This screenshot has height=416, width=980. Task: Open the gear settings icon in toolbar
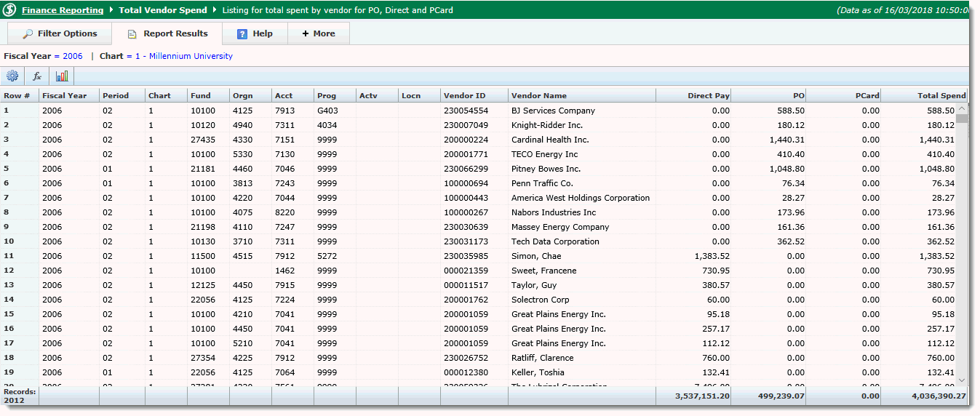12,76
